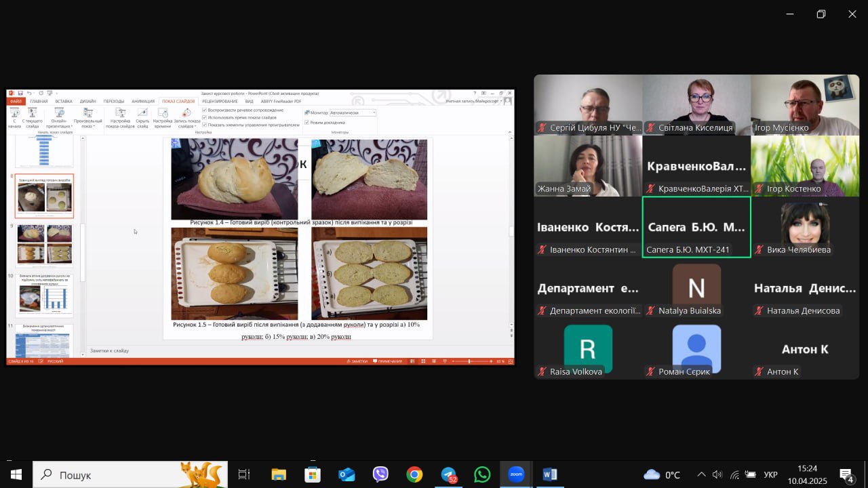
Task: Open Telegram from the taskbar
Action: pyautogui.click(x=448, y=474)
